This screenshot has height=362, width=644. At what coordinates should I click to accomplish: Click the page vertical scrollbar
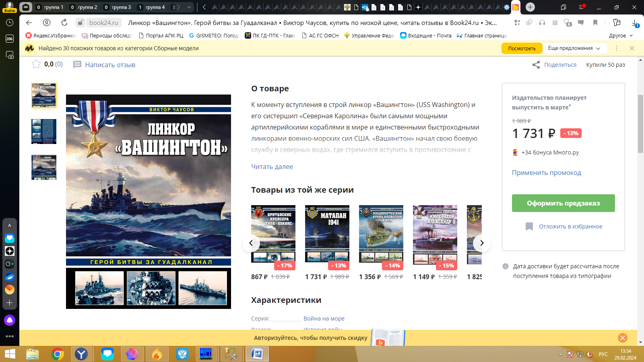[641, 124]
